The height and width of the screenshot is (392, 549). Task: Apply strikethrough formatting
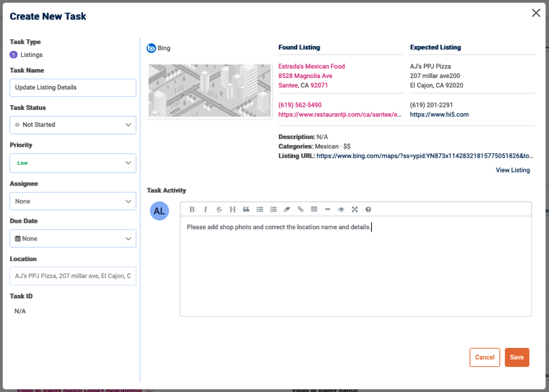[x=219, y=209]
